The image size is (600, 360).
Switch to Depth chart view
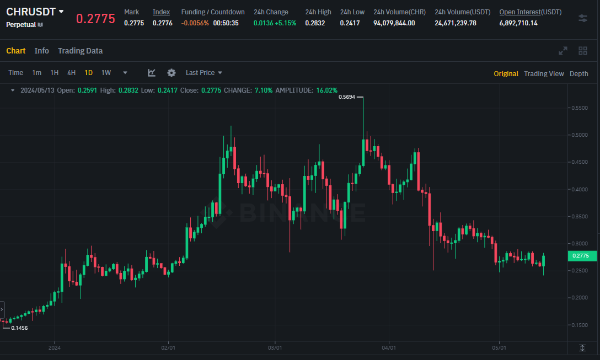(x=579, y=73)
